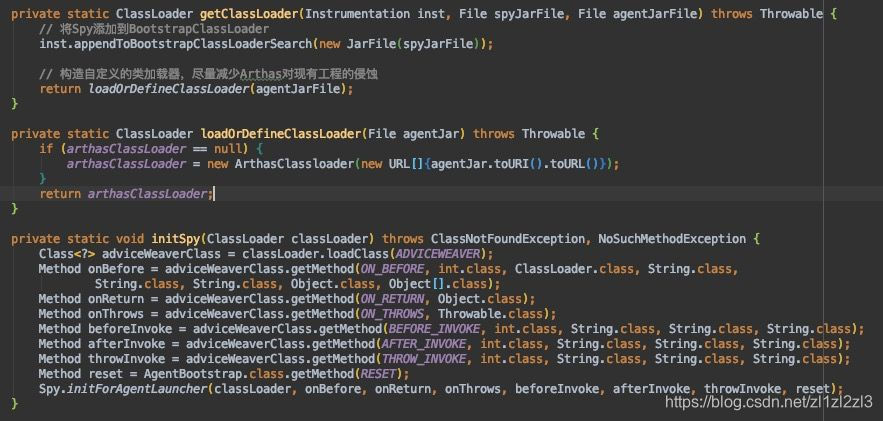Viewport: 883px width, 421px height.
Task: Click the 'File agentJarFile' parameter in getClassLoader signature
Action: 638,14
